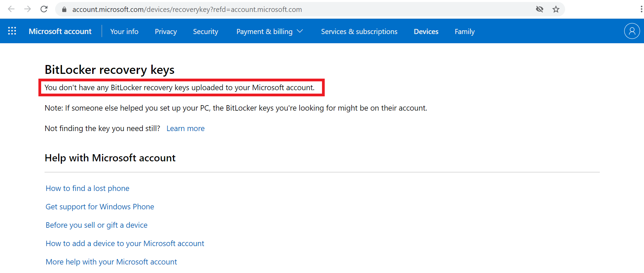
Task: Click the URL in the address bar
Action: pos(187,10)
